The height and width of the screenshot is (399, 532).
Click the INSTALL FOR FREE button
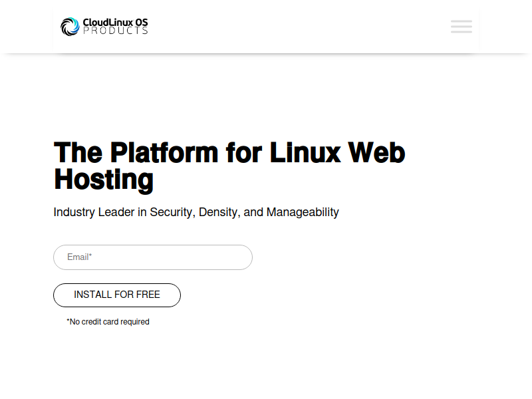(117, 295)
